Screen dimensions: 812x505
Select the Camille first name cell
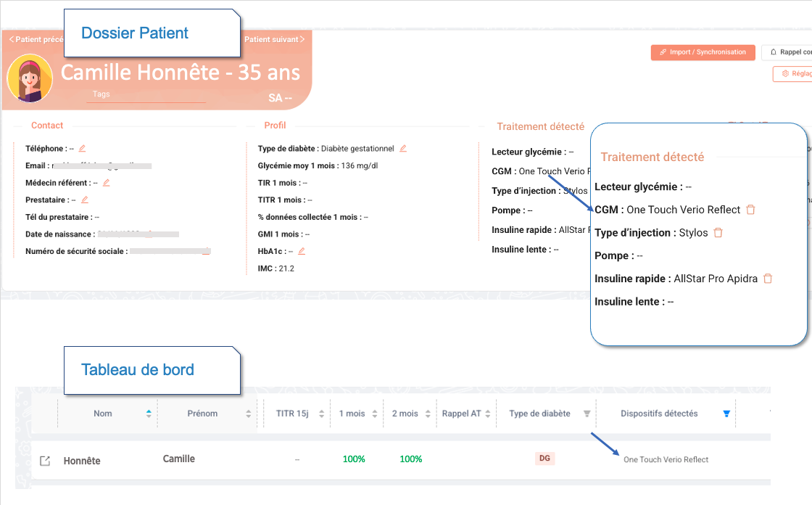(178, 459)
